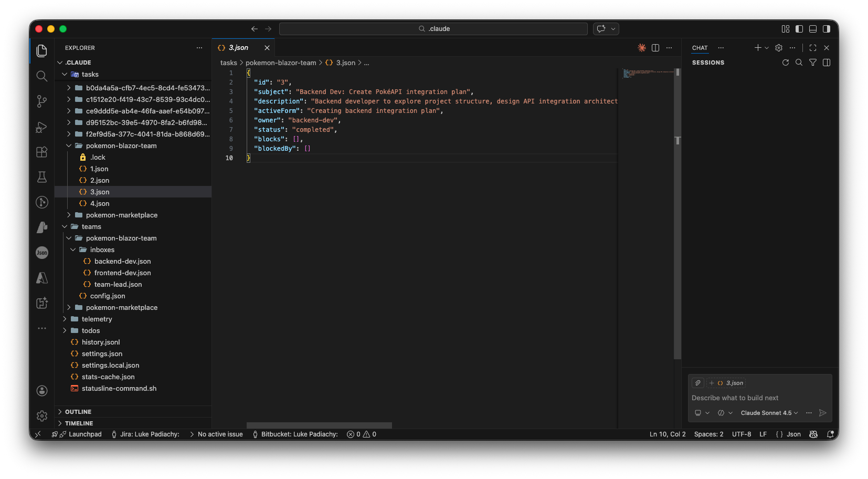Screen dimensions: 868x479
Task: Click the horizontal scrollbar in the editor
Action: point(319,425)
